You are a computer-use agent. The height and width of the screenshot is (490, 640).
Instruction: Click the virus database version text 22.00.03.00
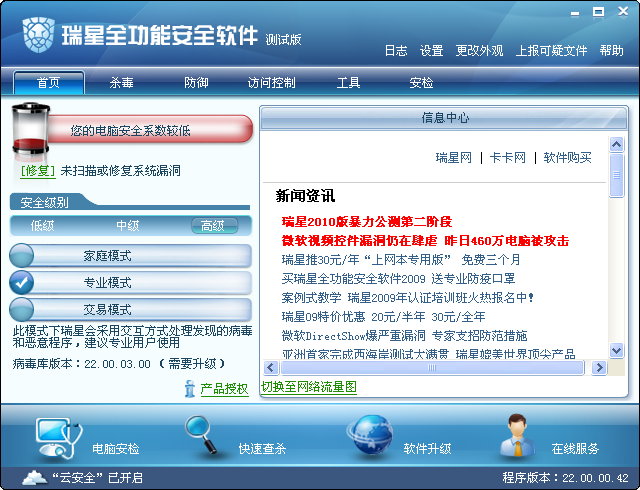pos(118,364)
